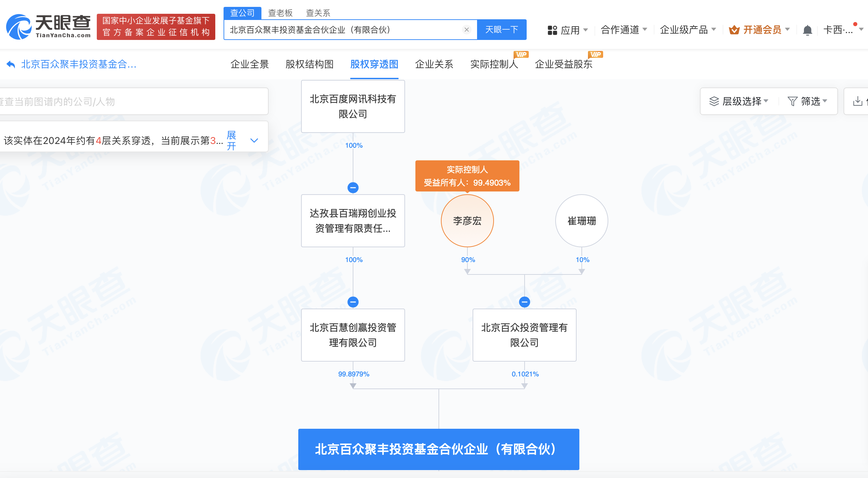
Task: Click the crown icon next to 开通会员
Action: [734, 30]
